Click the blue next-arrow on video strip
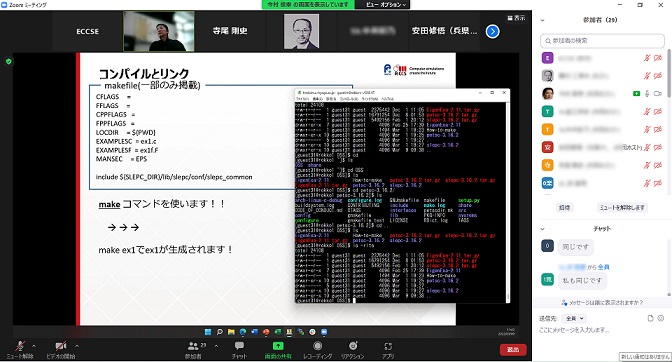672x362 pixels. coord(492,31)
